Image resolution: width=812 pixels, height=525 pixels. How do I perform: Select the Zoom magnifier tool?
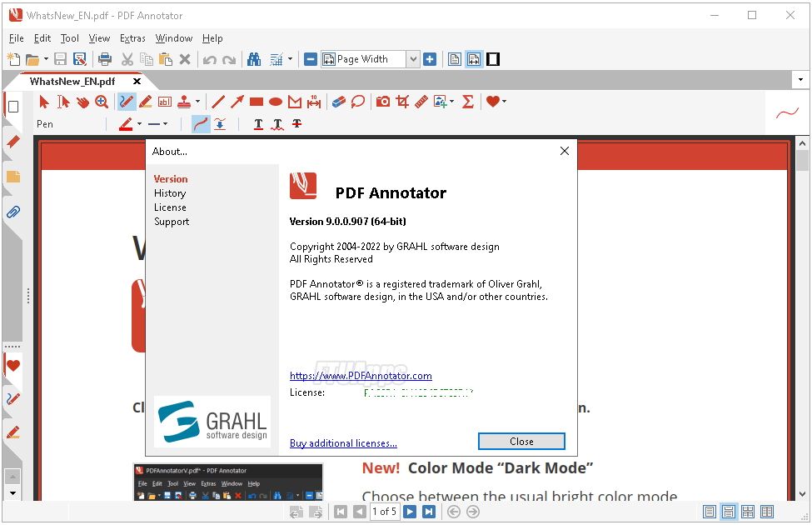(102, 102)
